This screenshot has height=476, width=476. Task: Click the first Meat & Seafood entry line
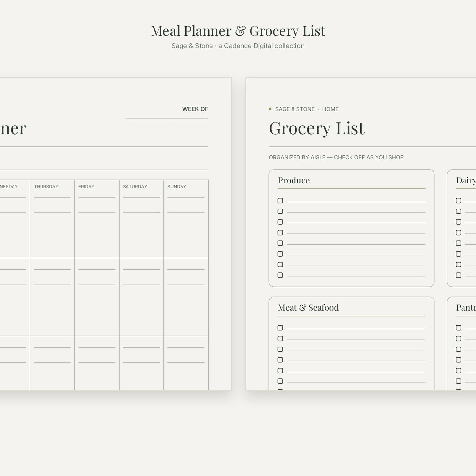[x=356, y=328]
